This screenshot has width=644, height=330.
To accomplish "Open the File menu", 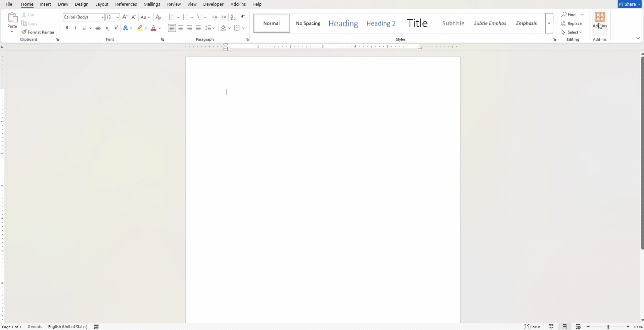I will pos(9,4).
